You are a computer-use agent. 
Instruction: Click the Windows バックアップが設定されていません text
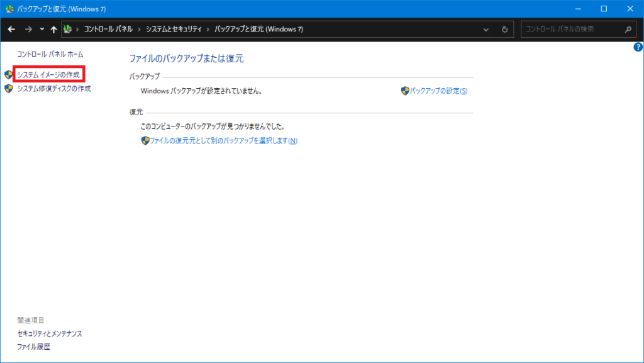tap(202, 91)
